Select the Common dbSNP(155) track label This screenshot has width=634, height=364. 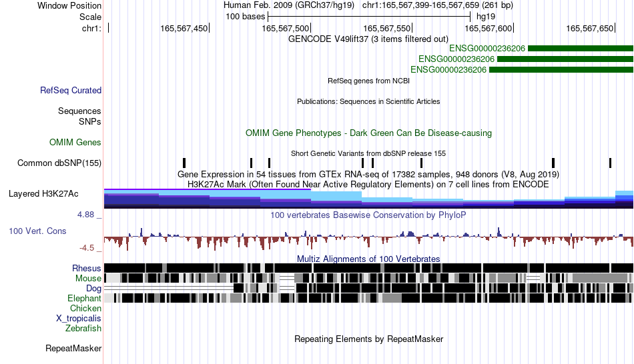[x=59, y=163]
